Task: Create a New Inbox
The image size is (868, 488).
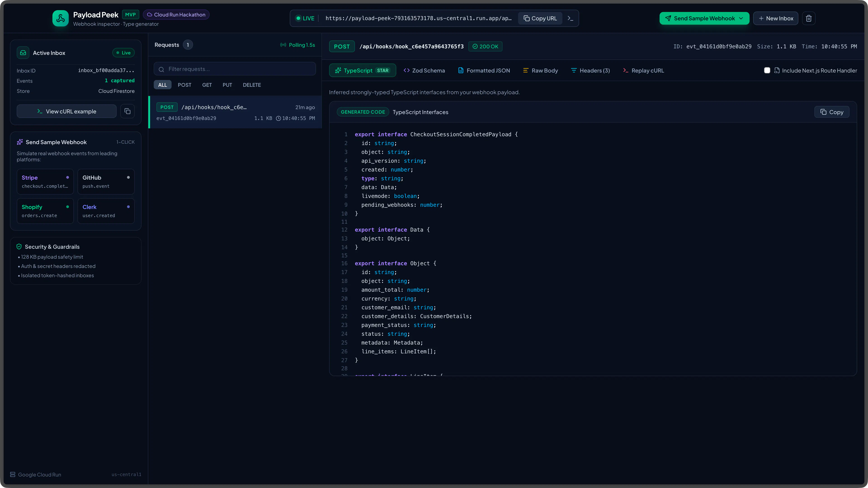Action: tap(776, 18)
